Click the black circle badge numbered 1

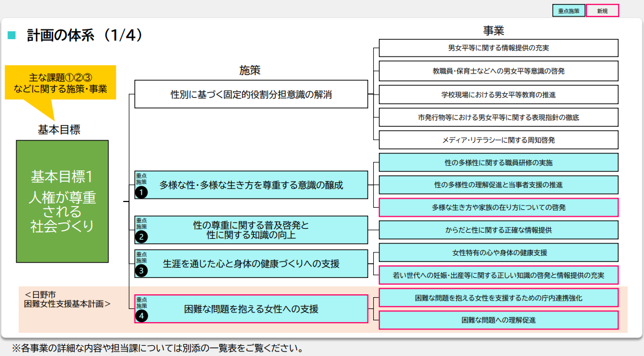point(141,192)
